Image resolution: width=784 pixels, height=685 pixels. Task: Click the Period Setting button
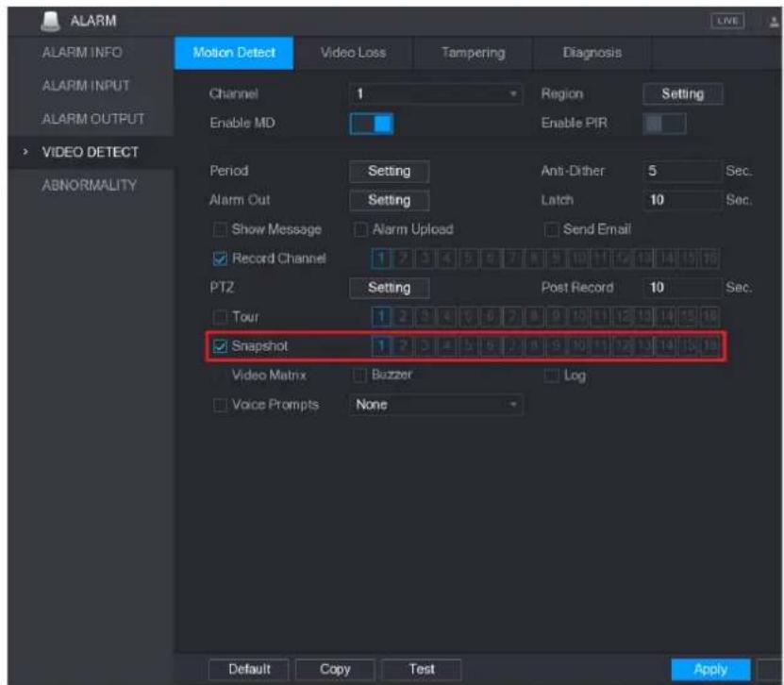point(389,171)
